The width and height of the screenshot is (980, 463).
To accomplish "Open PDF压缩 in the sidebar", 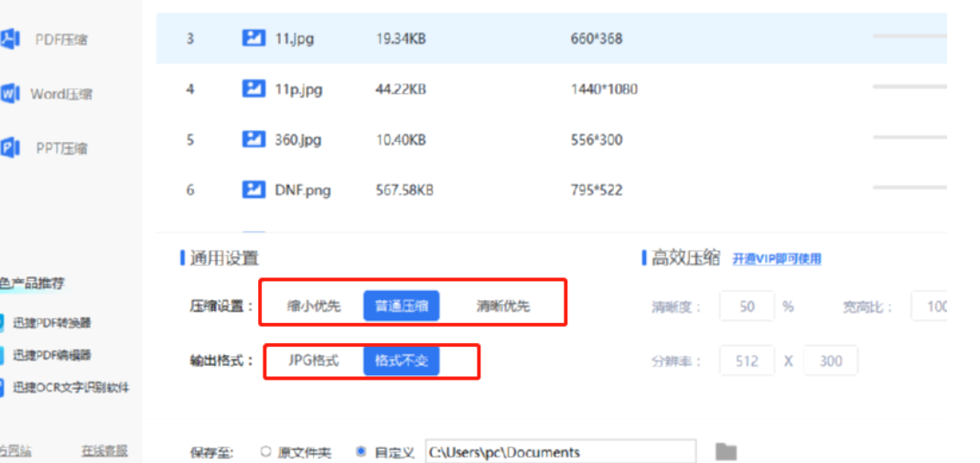I will coord(60,40).
